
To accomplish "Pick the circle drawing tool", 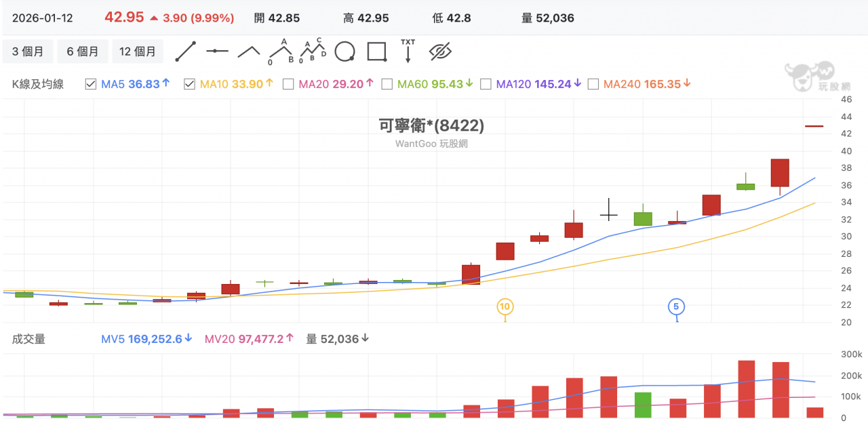I will tap(344, 52).
